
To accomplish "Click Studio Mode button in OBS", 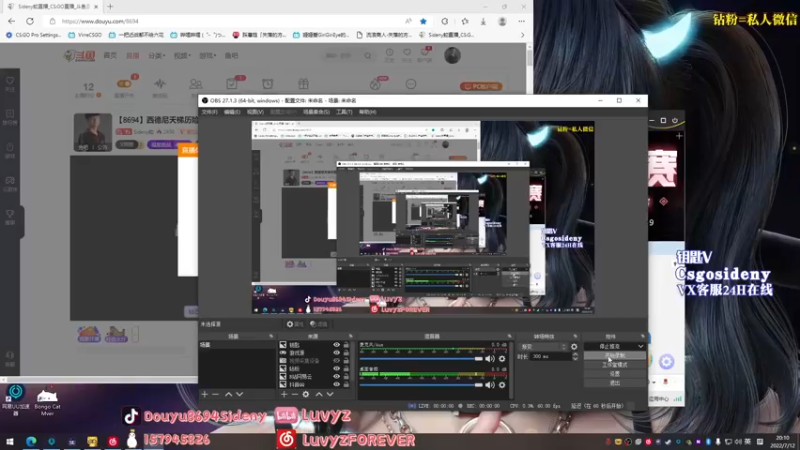I will pos(615,365).
